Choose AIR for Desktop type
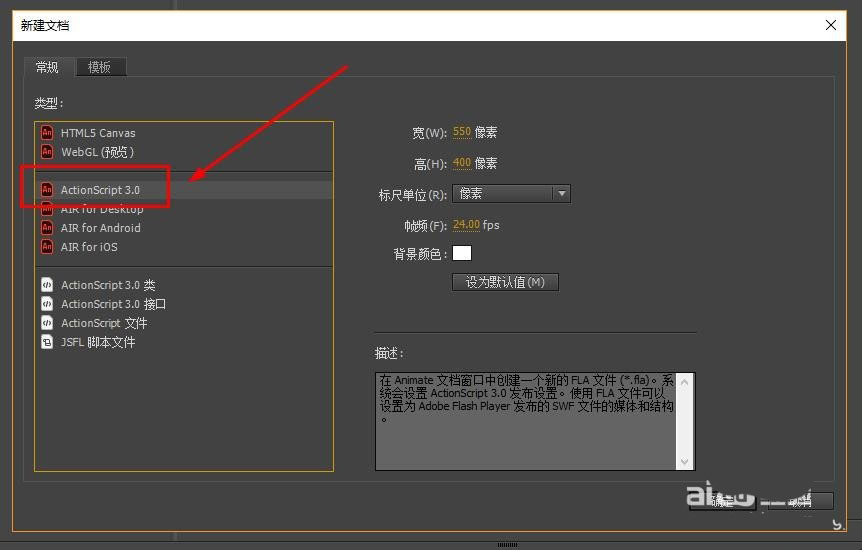Screen dimensions: 862x550 click(184, 209)
